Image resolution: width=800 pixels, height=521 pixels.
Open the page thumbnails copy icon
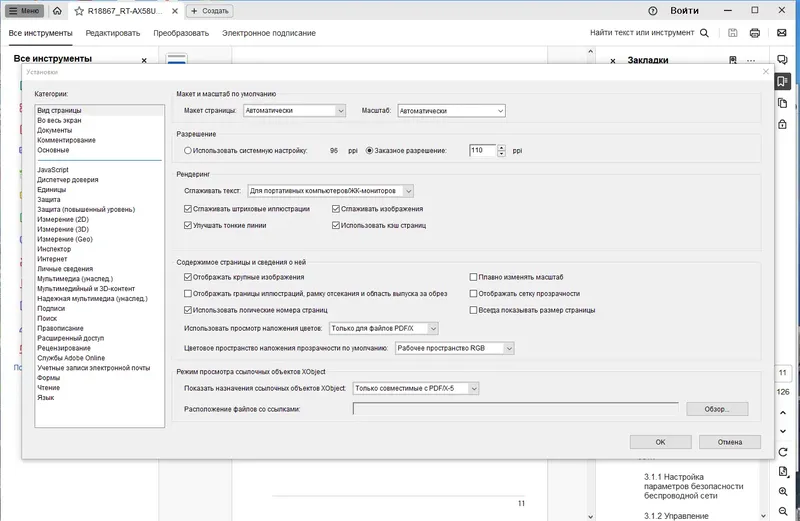782,103
